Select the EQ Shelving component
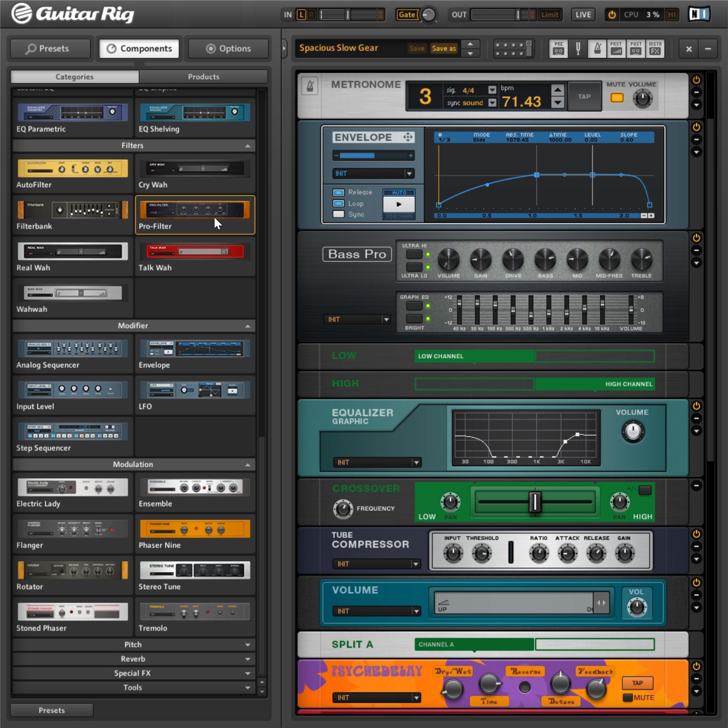728x728 pixels. click(195, 118)
